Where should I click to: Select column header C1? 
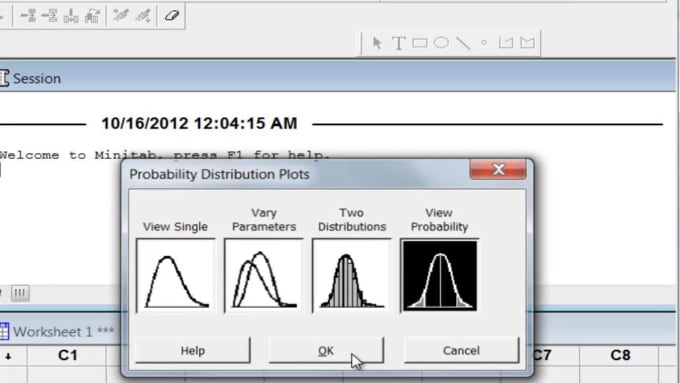tap(68, 356)
